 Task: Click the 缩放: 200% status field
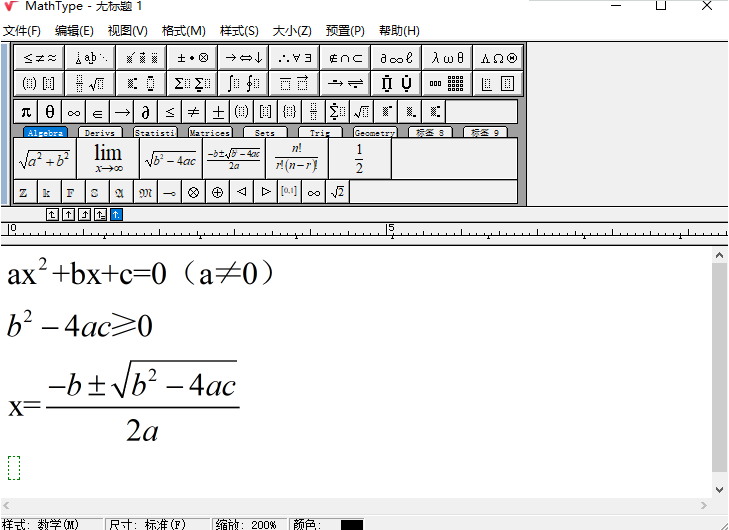(249, 524)
